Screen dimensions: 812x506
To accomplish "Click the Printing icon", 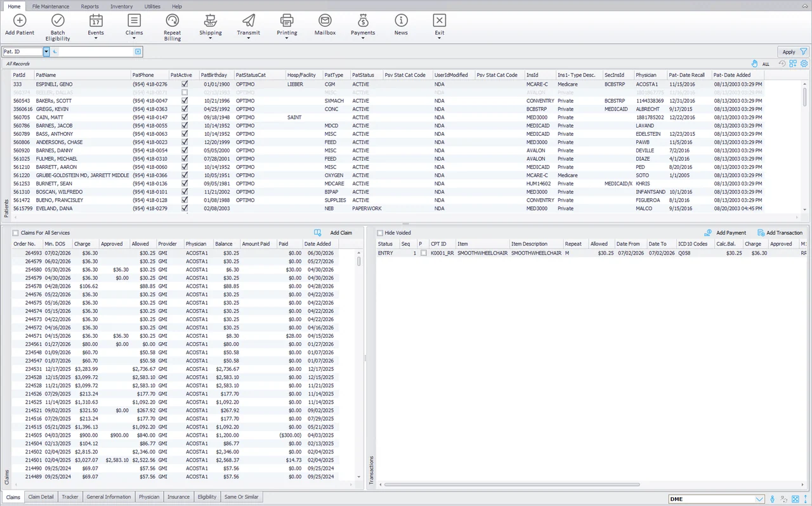I will [x=287, y=20].
